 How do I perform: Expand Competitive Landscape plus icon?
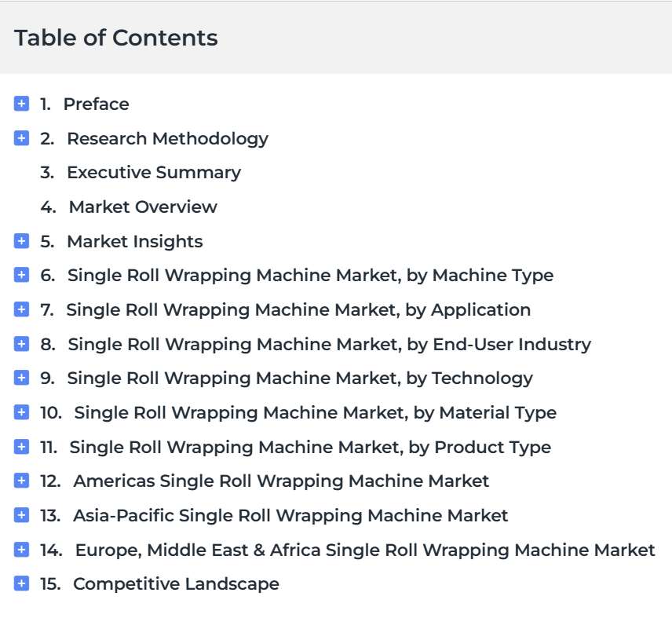(22, 583)
